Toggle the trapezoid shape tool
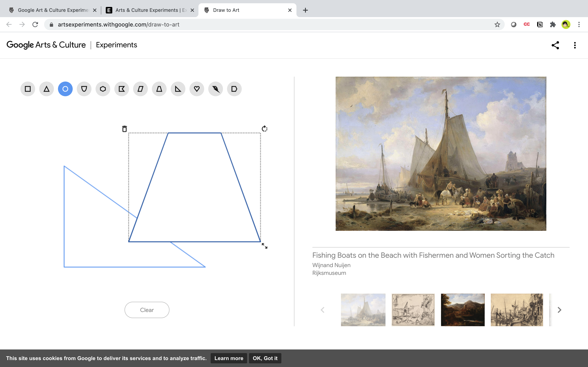The height and width of the screenshot is (367, 588). (x=159, y=89)
